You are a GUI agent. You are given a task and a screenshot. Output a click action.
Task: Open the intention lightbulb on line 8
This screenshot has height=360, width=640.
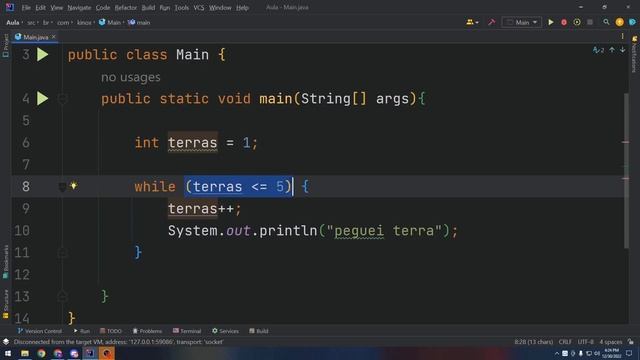(73, 186)
